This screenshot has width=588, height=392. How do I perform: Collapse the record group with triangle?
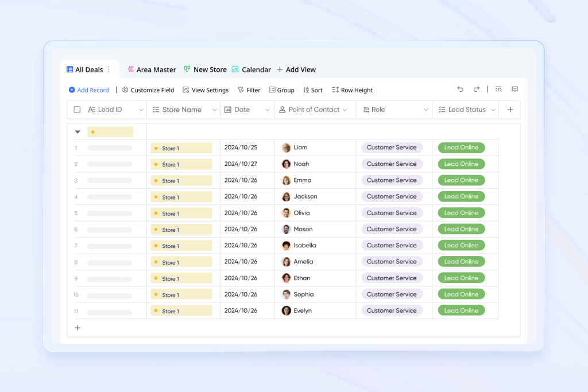click(x=78, y=132)
